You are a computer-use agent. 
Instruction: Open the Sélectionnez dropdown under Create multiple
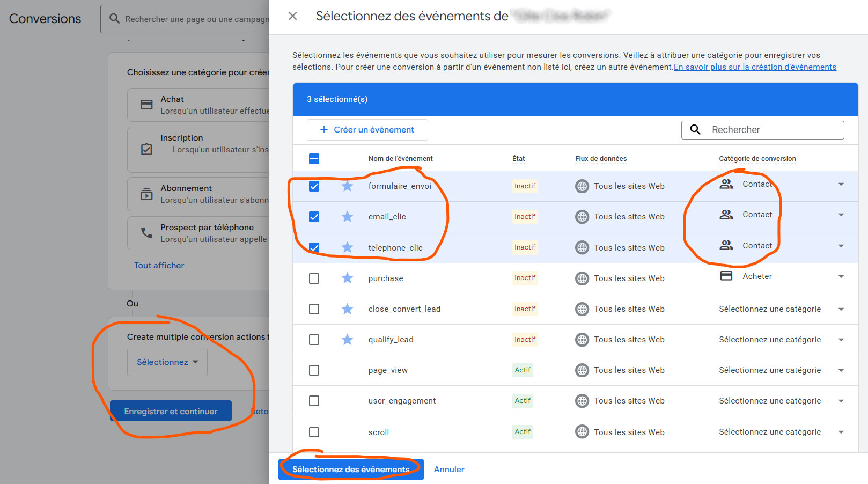point(167,362)
